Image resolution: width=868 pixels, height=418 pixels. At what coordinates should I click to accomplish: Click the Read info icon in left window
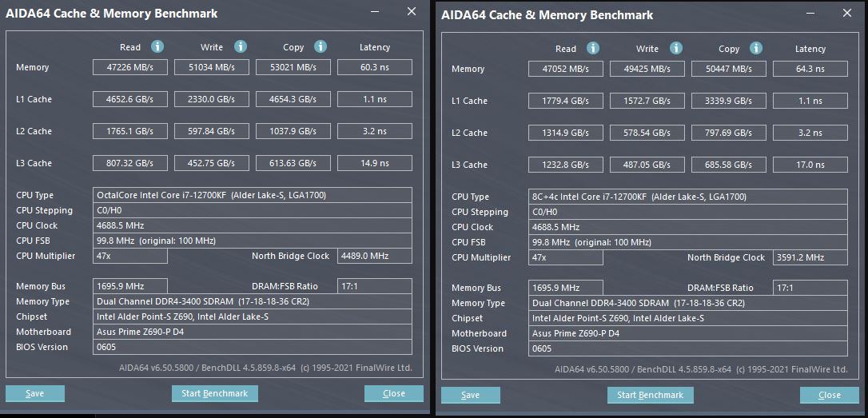point(157,47)
